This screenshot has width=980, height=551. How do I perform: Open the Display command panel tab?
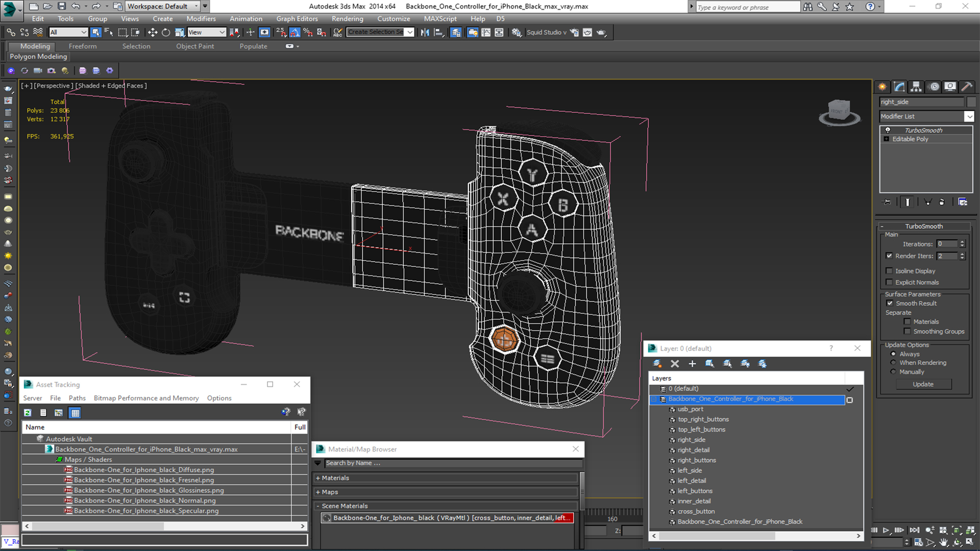[x=950, y=87]
